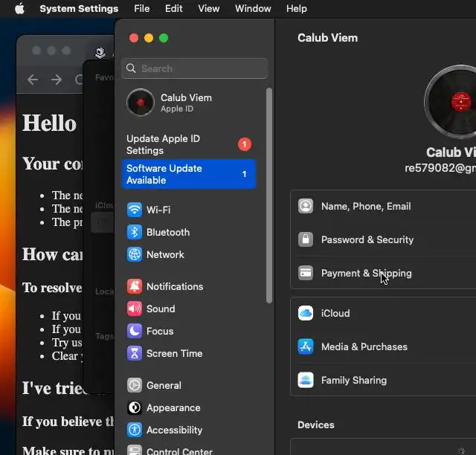Click the Payment & Shipping card icon
Viewport: 476px width, 455px height.
tap(306, 273)
